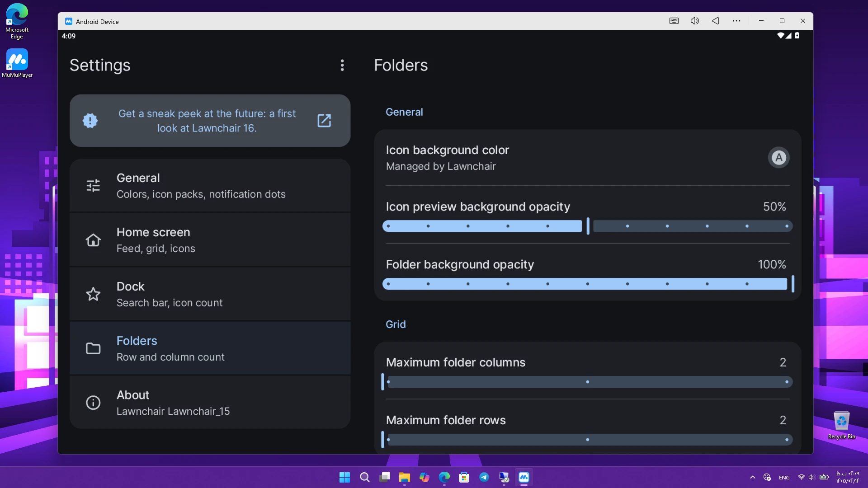The width and height of the screenshot is (868, 488).
Task: Click the Dock star icon
Action: [x=93, y=294]
